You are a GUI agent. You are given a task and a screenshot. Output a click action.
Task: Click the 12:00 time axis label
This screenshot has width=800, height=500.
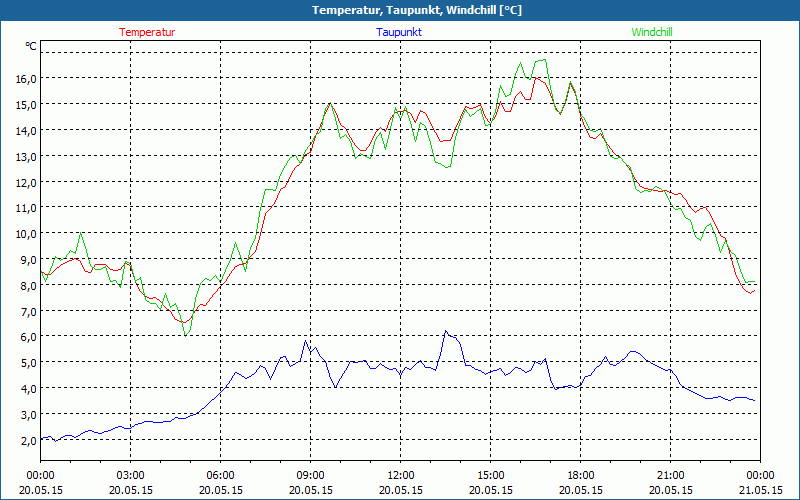point(401,476)
